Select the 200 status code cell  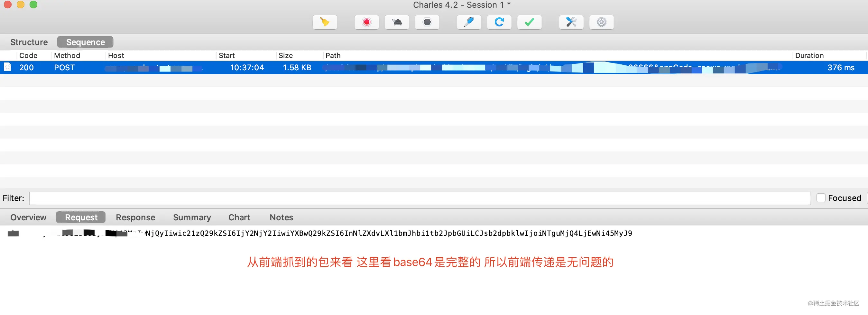click(x=26, y=67)
